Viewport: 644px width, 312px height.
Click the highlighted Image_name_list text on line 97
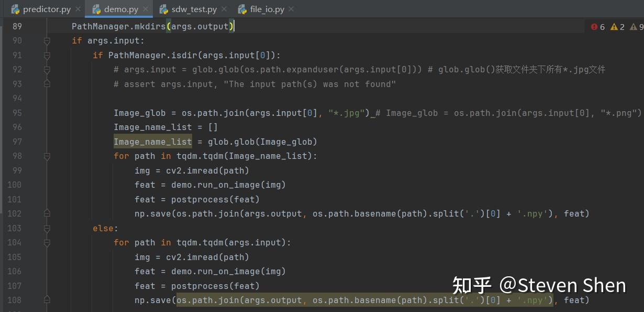tap(152, 142)
